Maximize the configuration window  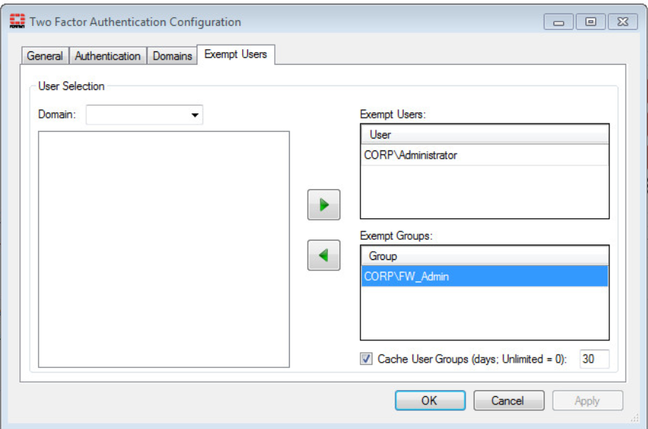tap(589, 21)
